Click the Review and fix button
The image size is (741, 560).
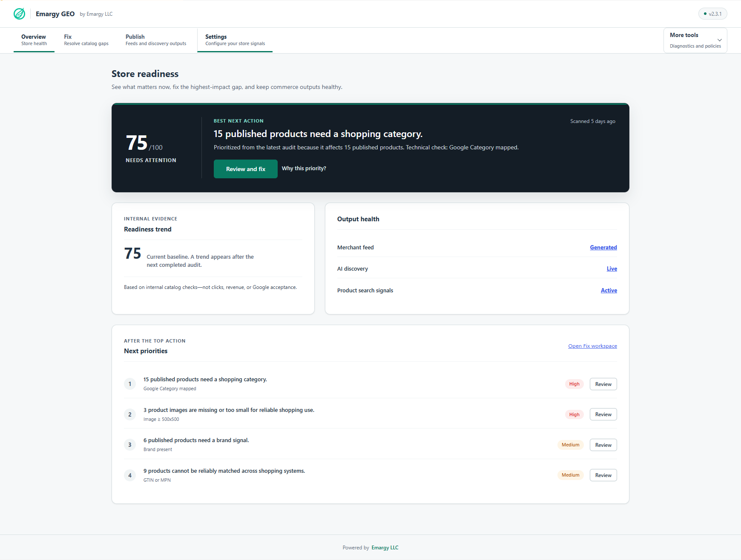[246, 169]
